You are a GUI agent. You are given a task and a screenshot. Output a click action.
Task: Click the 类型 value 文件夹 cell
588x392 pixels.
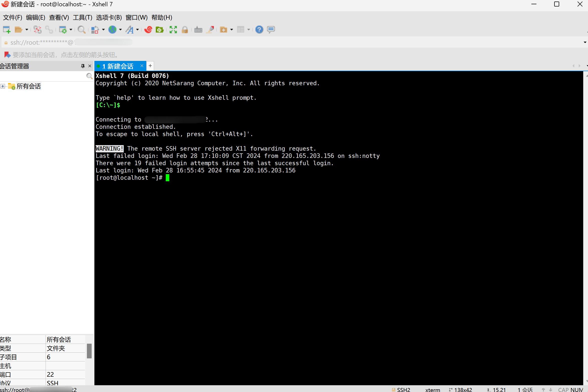point(66,348)
